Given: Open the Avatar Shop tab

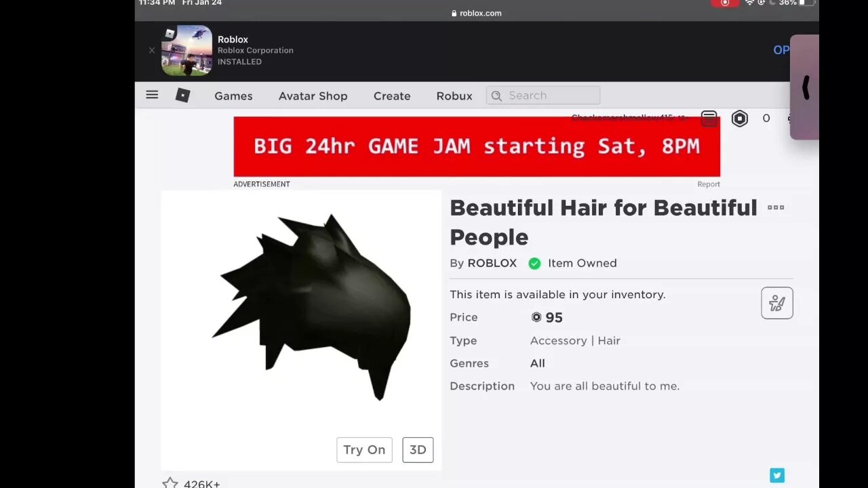Looking at the screenshot, I should [x=313, y=96].
